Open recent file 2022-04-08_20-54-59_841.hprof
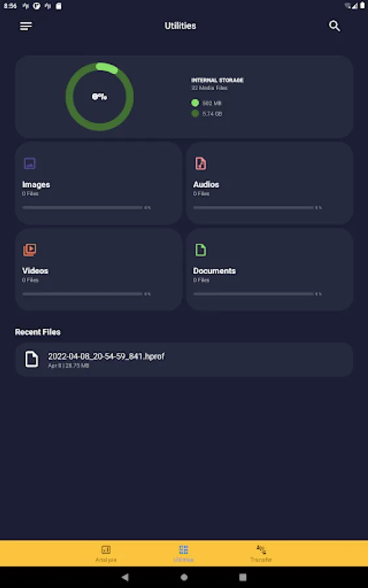 pos(184,359)
